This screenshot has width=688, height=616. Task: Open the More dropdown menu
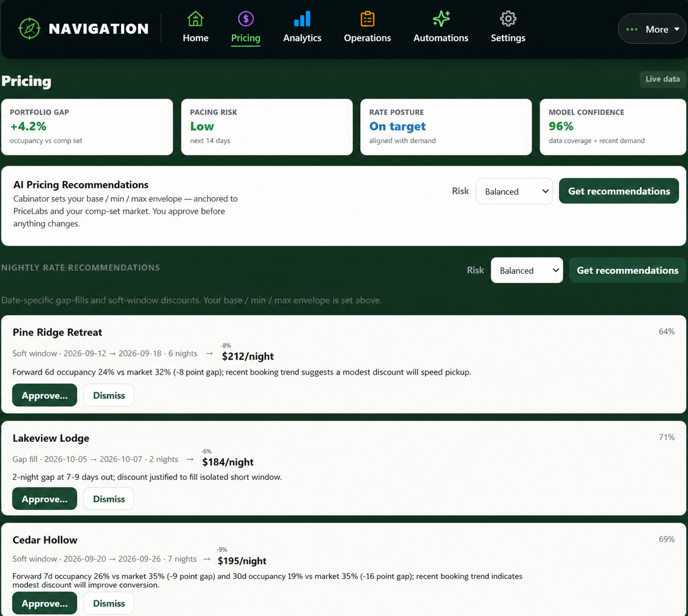(652, 29)
